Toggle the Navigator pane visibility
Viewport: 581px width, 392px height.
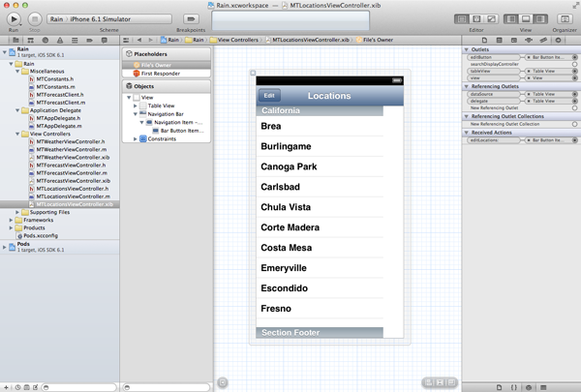(x=511, y=19)
